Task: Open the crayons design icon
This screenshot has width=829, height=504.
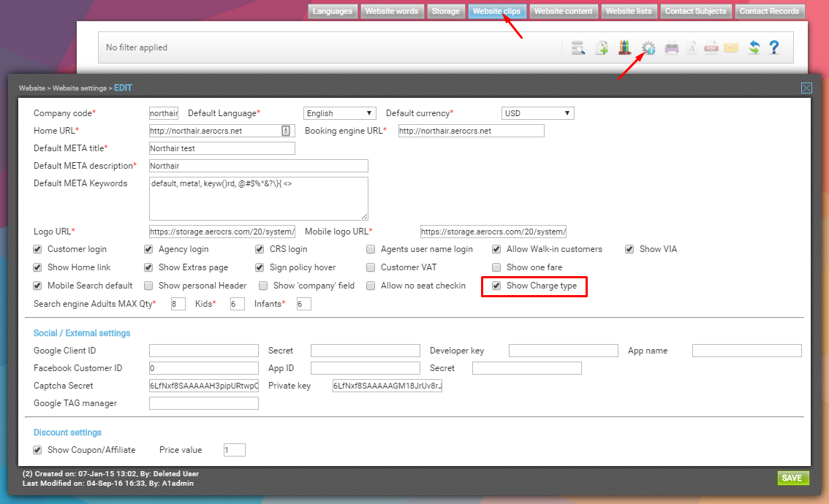Action: (x=625, y=47)
